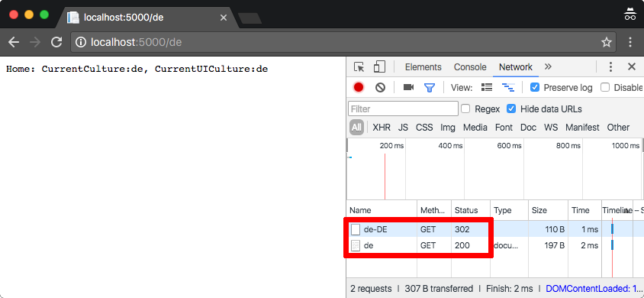Screen dimensions: 644x298
Task: Uncheck Hide data URLs
Action: (511, 109)
